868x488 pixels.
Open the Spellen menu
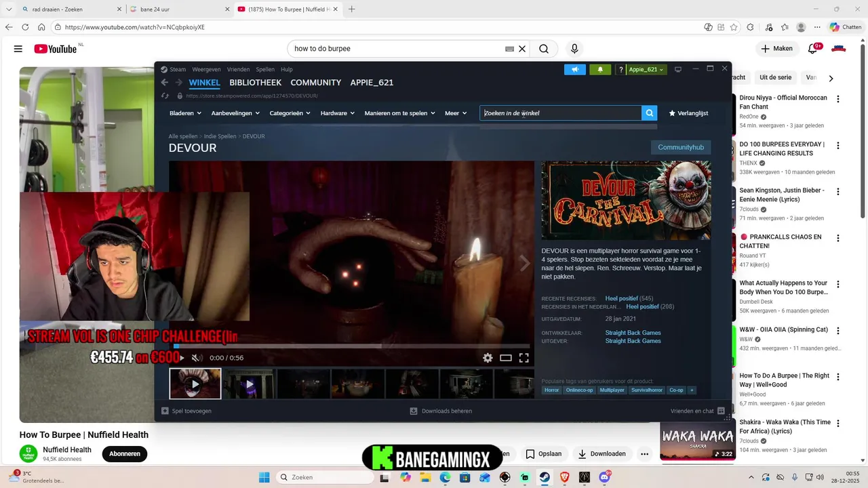(265, 69)
